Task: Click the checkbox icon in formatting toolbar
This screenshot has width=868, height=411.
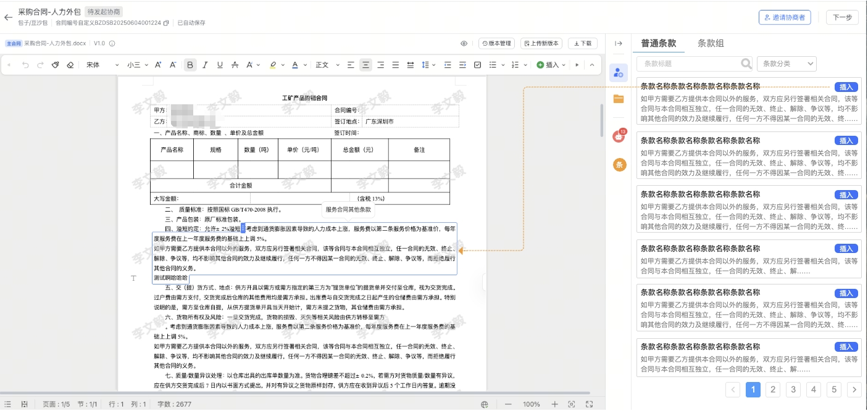Action: pyautogui.click(x=477, y=65)
